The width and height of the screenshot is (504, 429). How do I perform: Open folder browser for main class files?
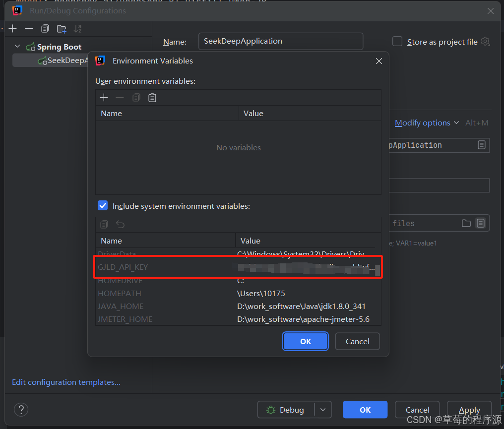pos(466,223)
